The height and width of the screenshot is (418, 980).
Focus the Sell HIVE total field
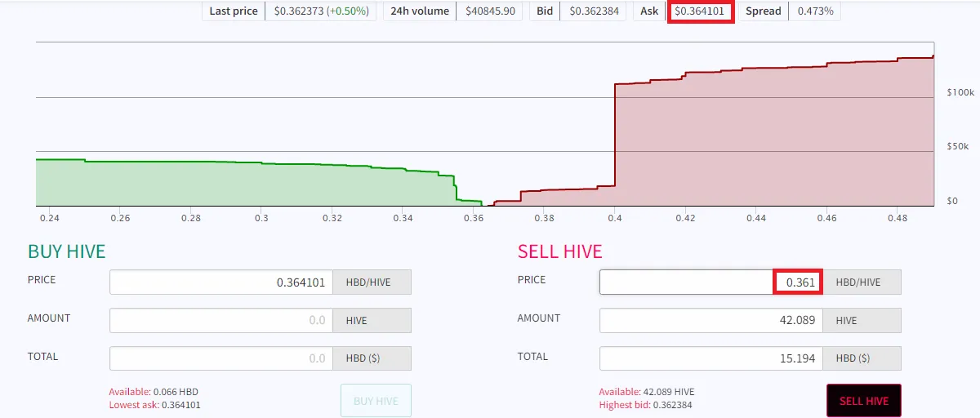coord(711,358)
